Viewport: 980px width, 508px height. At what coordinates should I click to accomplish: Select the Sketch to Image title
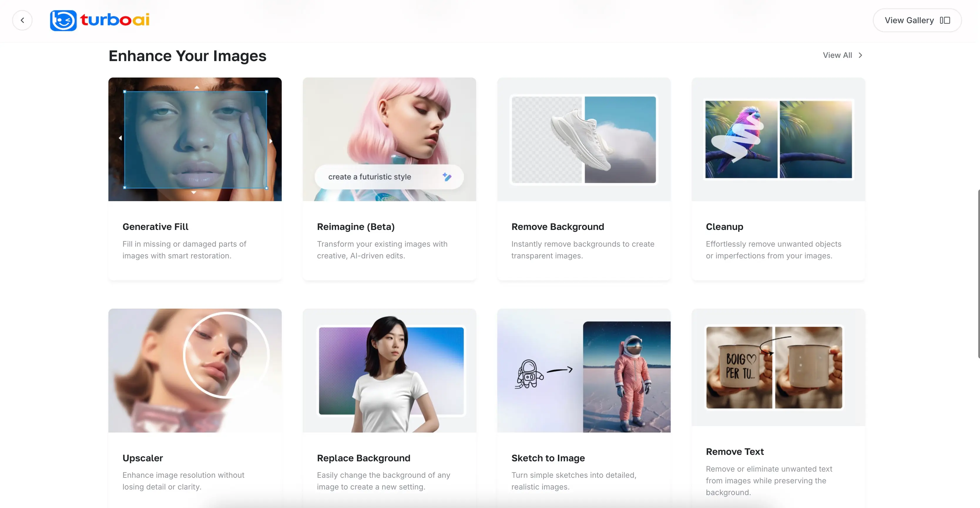pos(548,458)
